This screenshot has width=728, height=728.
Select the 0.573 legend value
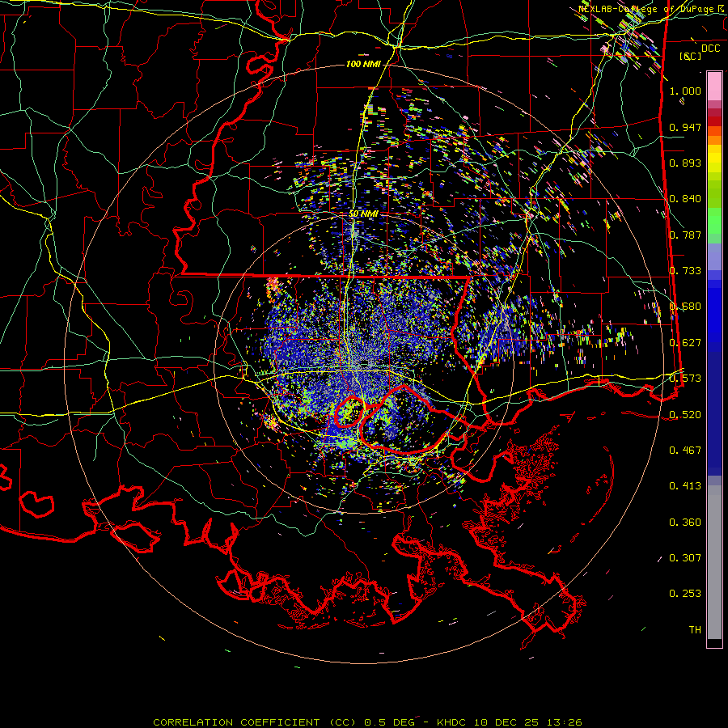685,379
